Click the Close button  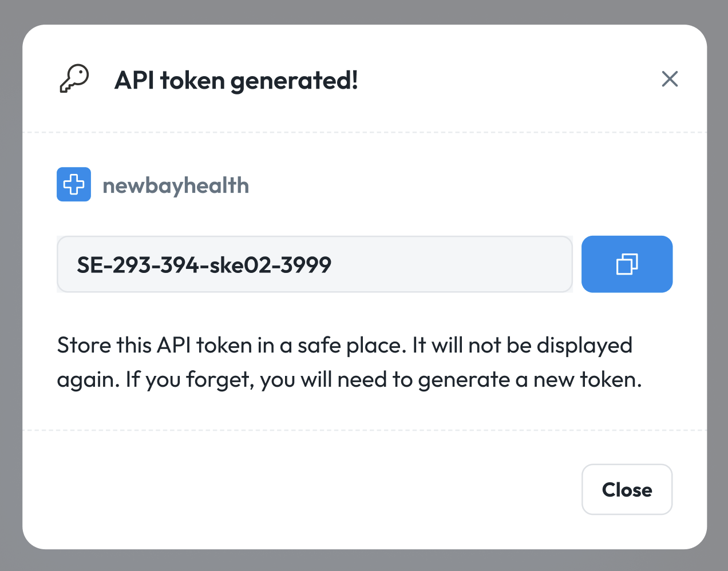click(627, 489)
